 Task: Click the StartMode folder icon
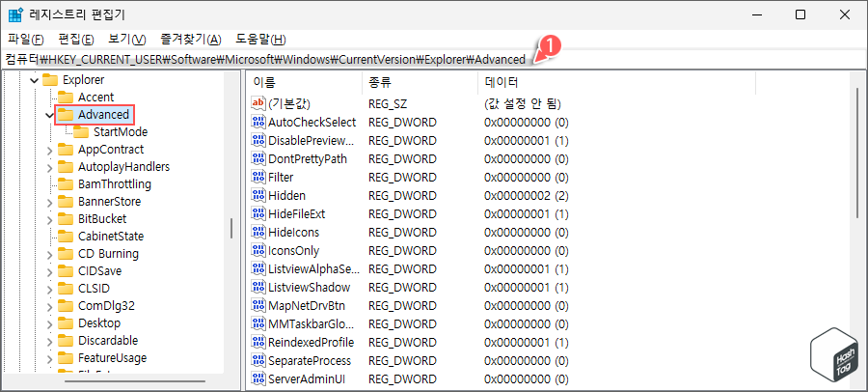tap(81, 132)
